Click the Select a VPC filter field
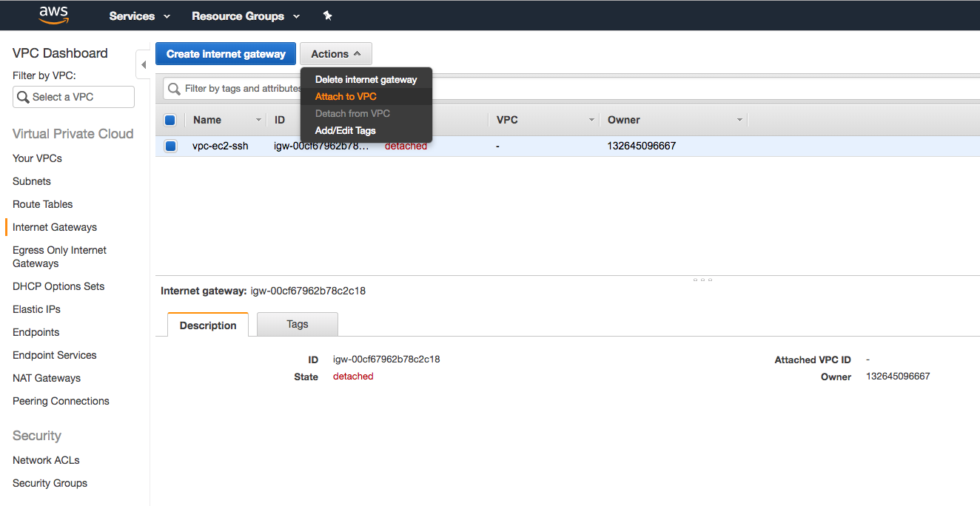 [73, 97]
